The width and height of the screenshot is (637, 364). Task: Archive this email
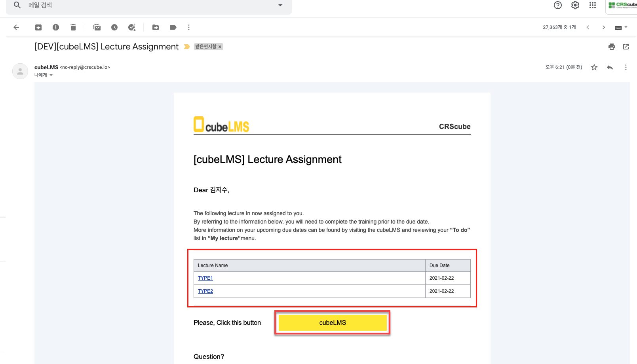[38, 27]
